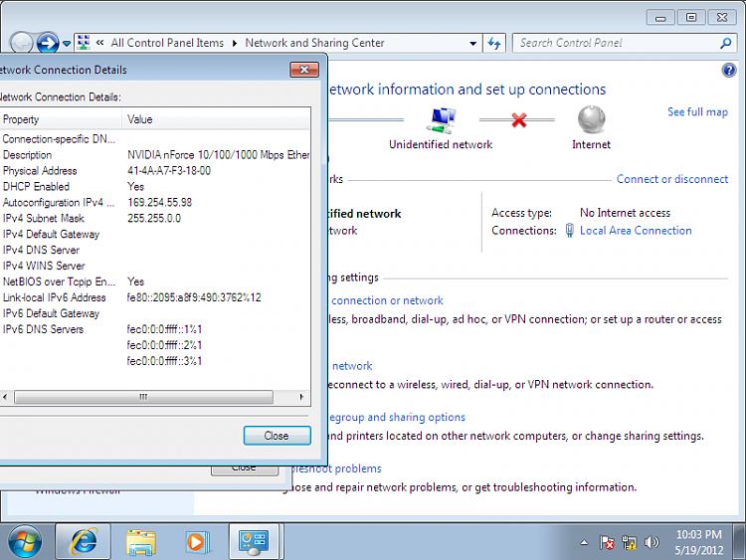746x560 pixels.
Task: Click the Internet globe icon
Action: [592, 119]
